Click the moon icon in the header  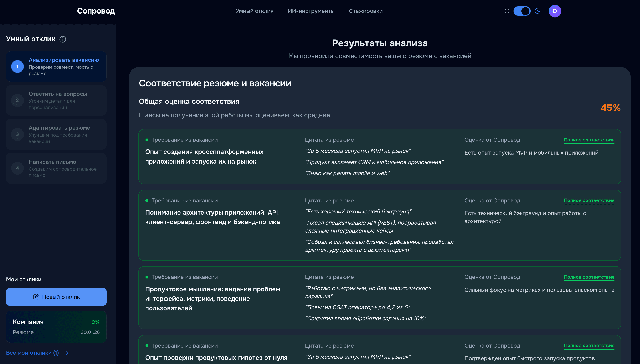click(x=537, y=11)
